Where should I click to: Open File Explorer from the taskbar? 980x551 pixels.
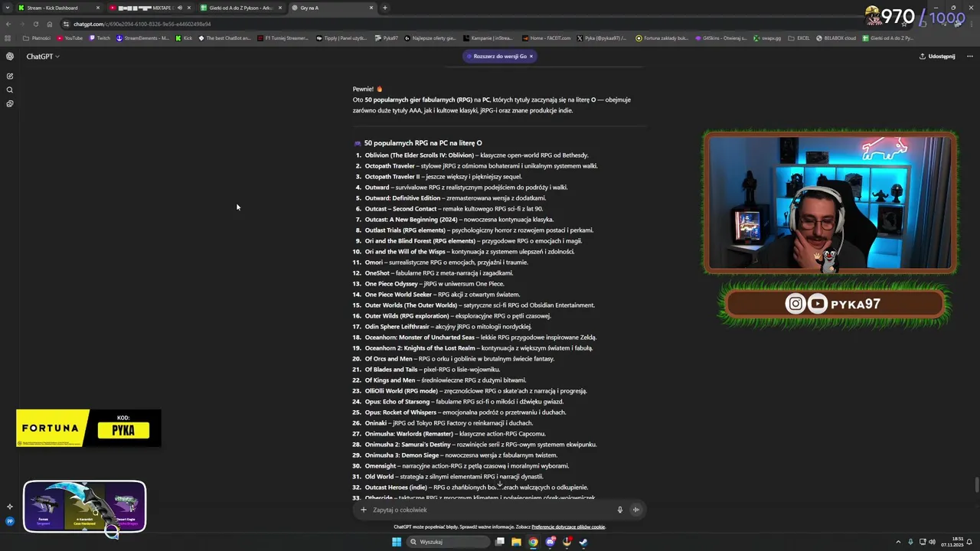[x=517, y=542]
